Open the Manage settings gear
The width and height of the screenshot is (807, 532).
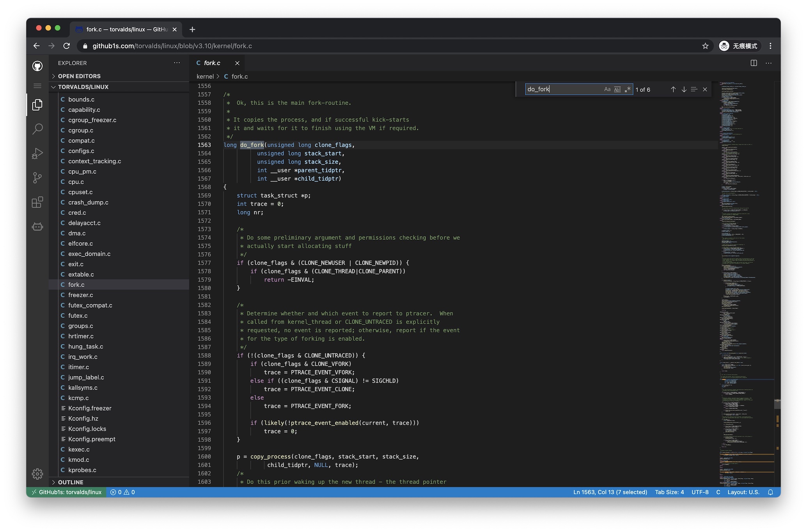click(x=37, y=473)
